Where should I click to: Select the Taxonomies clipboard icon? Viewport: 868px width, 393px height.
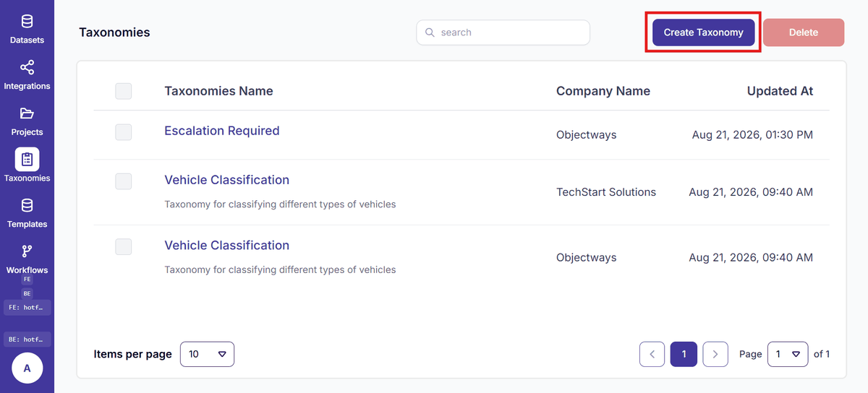tap(27, 160)
